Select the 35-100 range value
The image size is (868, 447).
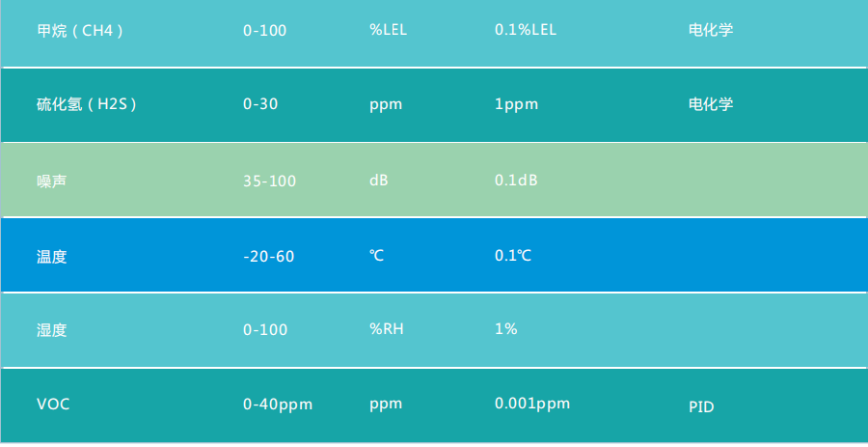269,181
